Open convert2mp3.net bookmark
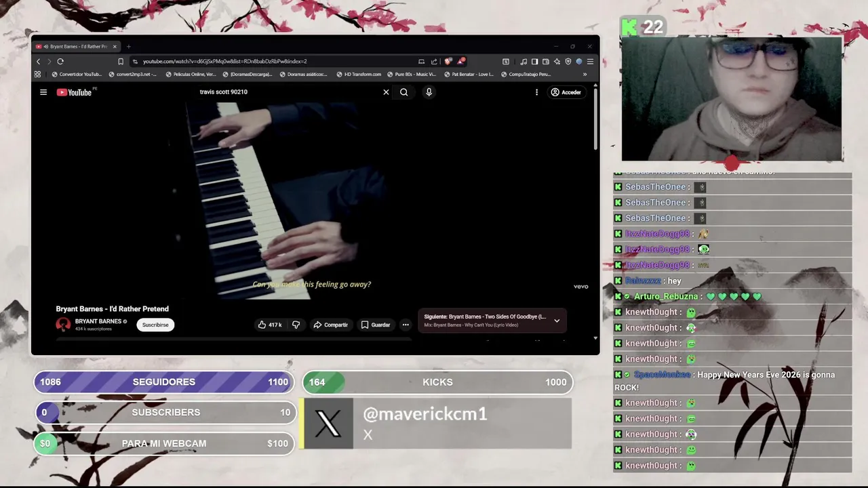 coord(132,75)
